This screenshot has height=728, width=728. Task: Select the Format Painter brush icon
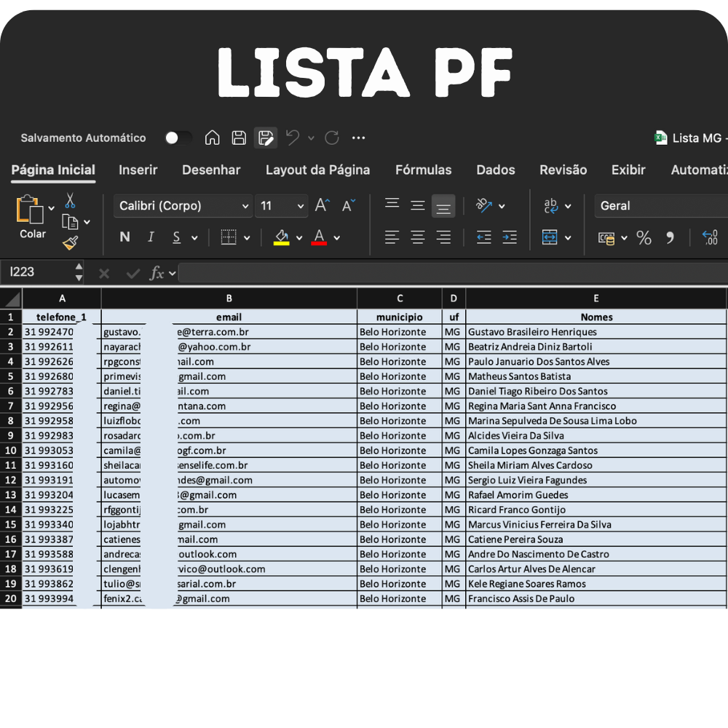pyautogui.click(x=70, y=243)
